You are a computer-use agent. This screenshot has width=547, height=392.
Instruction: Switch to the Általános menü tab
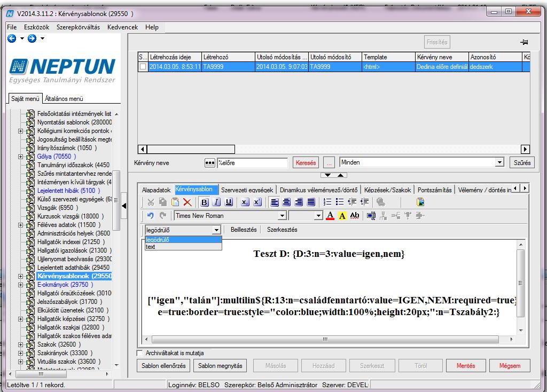point(64,99)
